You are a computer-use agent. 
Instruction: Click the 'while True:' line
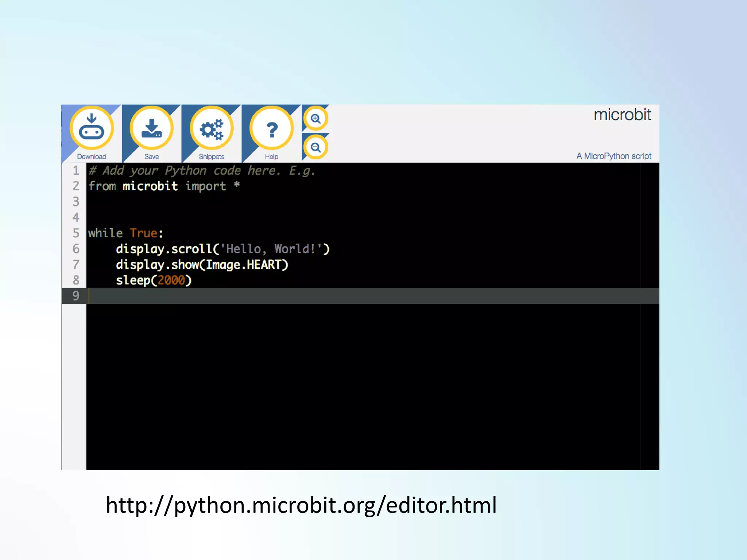pos(126,233)
